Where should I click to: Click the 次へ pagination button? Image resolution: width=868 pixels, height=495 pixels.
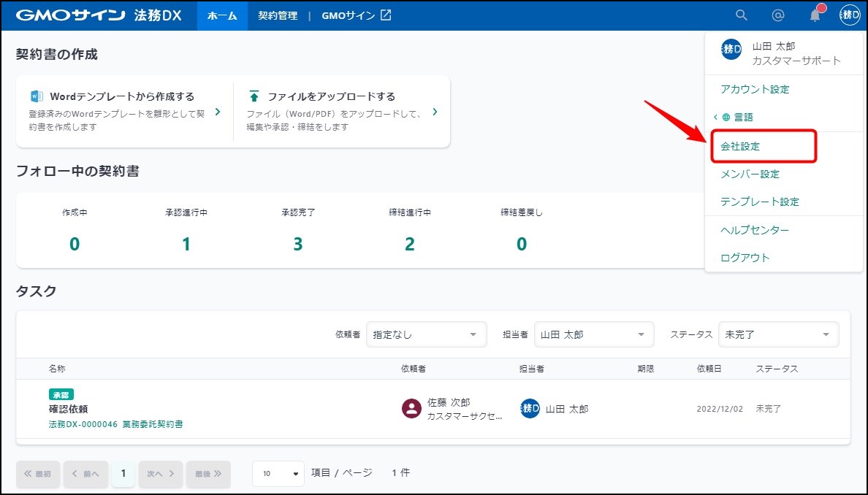pos(160,473)
